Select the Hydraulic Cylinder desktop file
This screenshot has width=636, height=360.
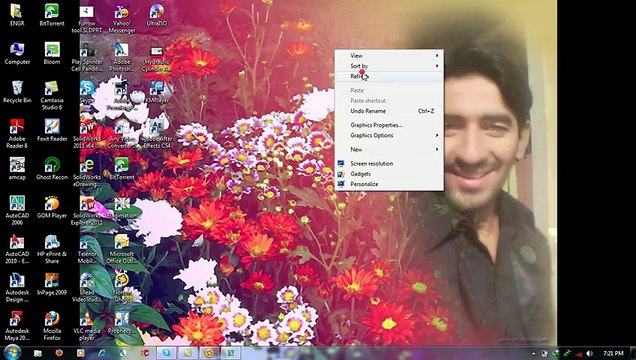(x=157, y=57)
